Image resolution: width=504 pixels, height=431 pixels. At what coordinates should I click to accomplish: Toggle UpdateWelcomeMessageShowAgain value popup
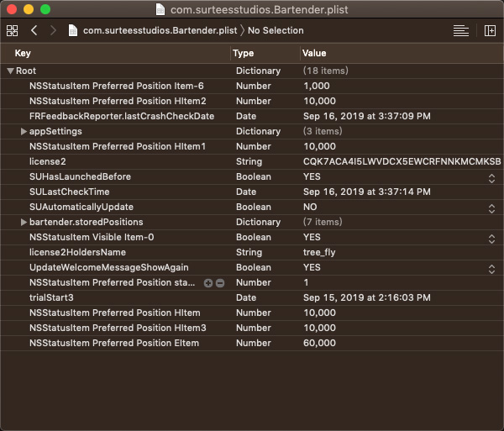(491, 268)
